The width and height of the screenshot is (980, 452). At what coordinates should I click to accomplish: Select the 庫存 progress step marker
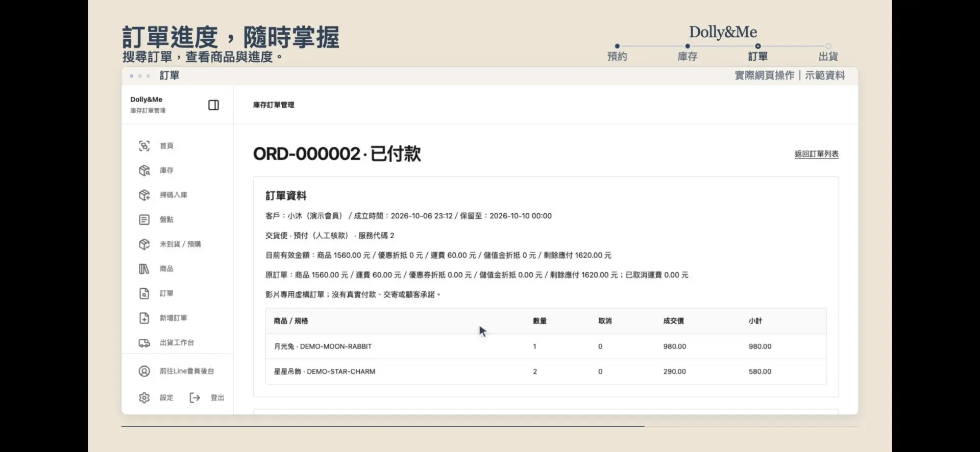click(688, 46)
